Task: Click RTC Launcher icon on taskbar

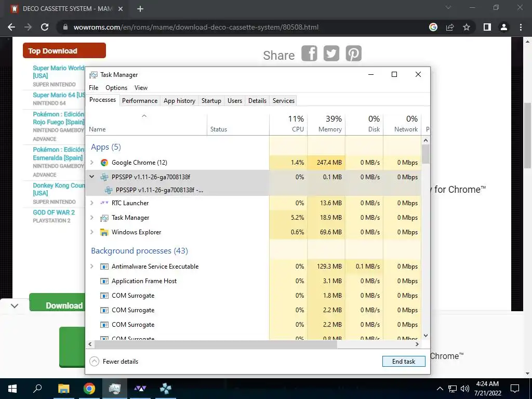Action: (140, 389)
